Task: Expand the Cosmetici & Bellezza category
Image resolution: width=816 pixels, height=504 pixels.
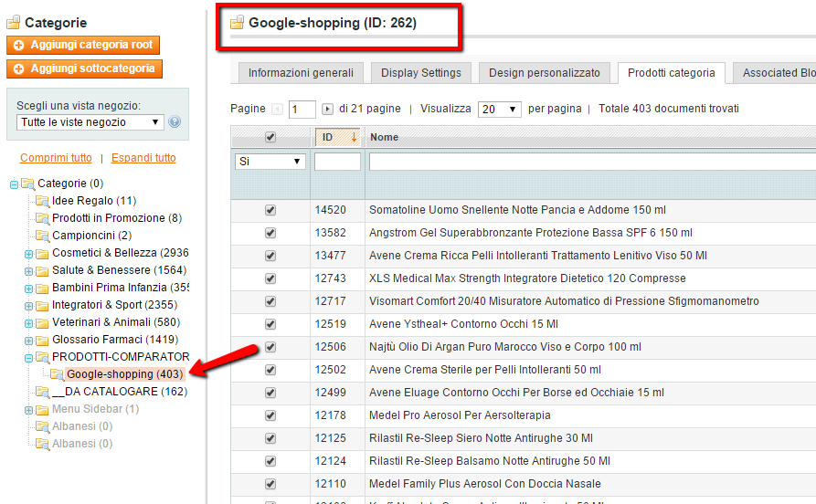Action: [x=28, y=253]
